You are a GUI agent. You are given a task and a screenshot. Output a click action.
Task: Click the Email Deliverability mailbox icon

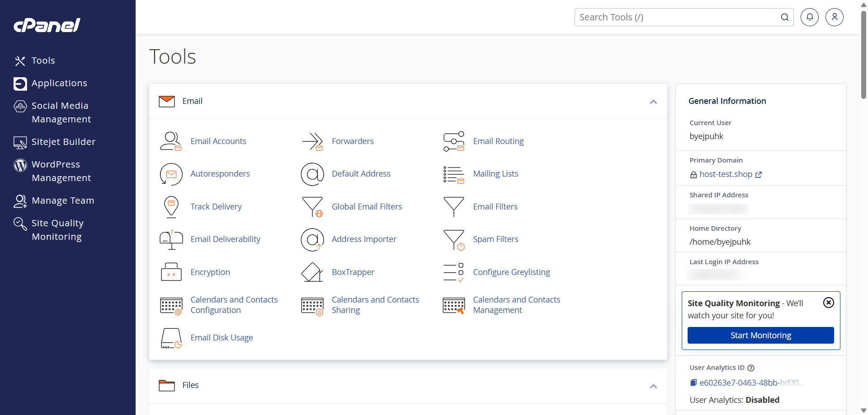[171, 239]
